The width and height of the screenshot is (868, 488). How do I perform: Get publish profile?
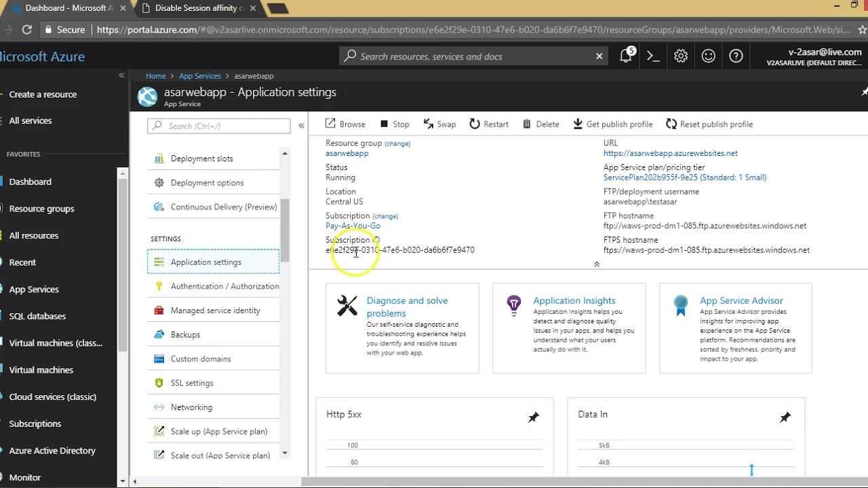pos(613,124)
